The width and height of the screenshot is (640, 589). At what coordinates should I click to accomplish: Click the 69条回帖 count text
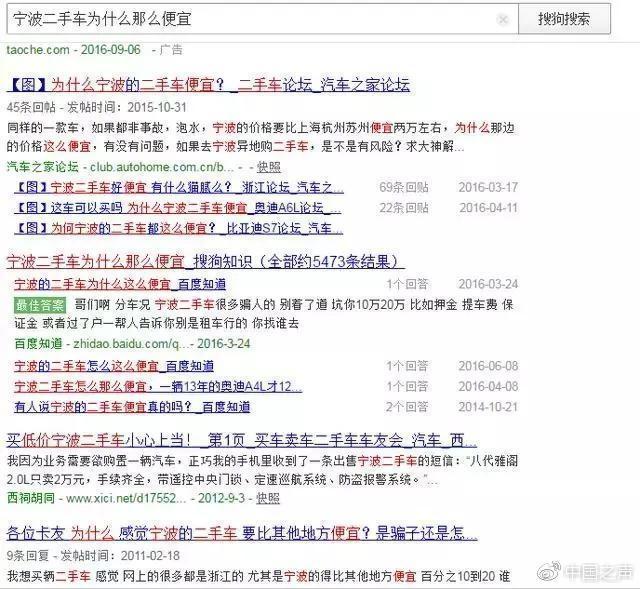click(404, 187)
